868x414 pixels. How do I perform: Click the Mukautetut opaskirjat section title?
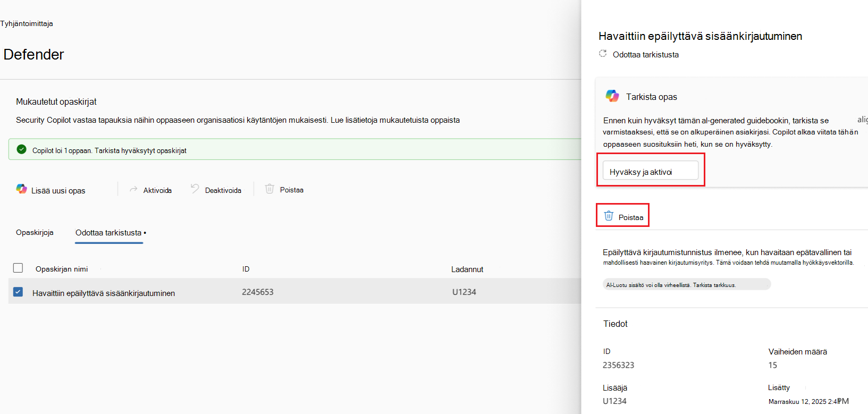56,102
